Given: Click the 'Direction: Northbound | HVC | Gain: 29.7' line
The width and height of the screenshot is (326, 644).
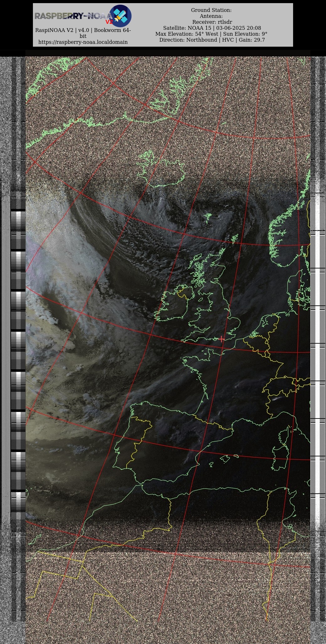Looking at the screenshot, I should point(212,40).
